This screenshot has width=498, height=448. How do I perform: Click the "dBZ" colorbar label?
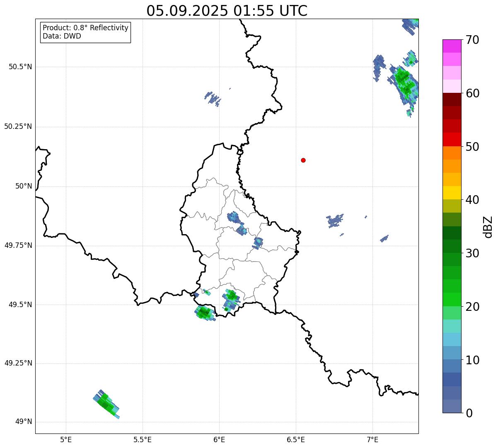488,226
